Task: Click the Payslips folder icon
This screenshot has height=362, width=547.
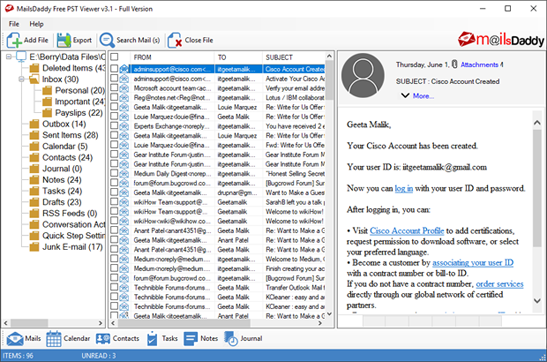Action: 47,113
